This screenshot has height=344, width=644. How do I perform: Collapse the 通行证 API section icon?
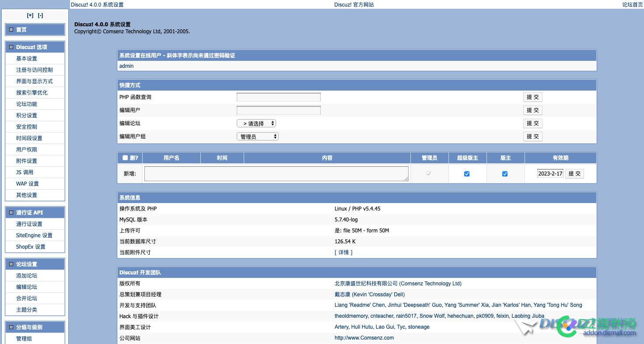(x=11, y=213)
